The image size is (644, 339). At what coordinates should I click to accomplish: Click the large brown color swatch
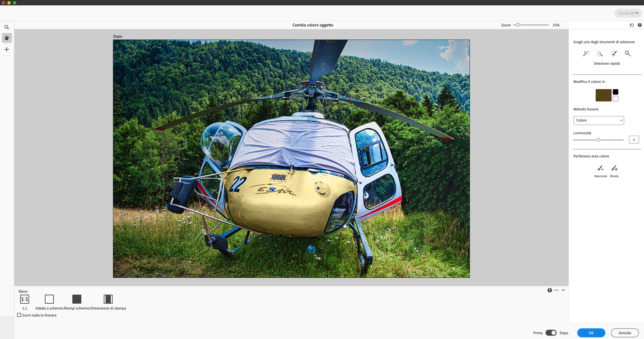pos(603,95)
